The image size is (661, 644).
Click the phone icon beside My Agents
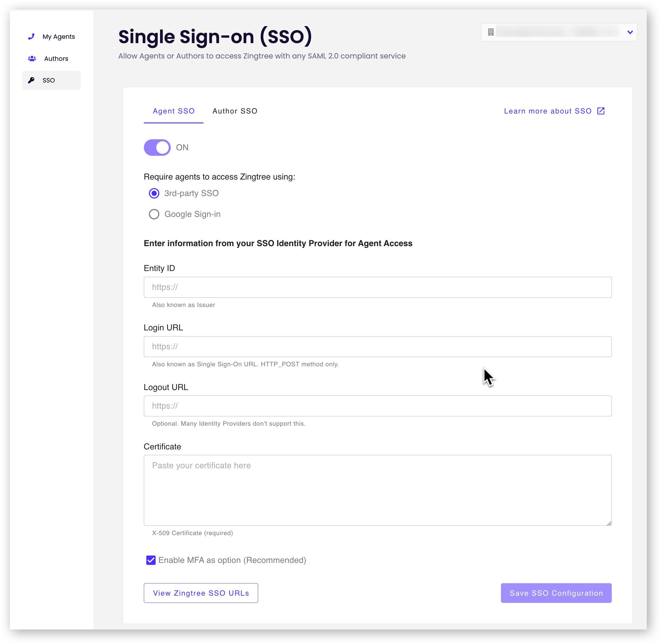31,36
